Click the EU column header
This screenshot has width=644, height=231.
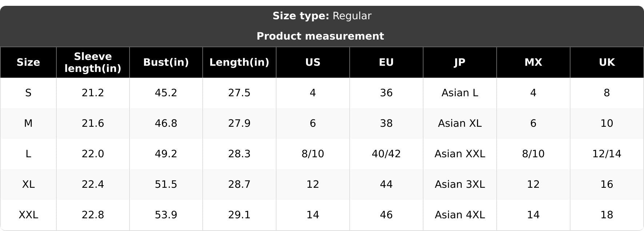click(x=386, y=62)
